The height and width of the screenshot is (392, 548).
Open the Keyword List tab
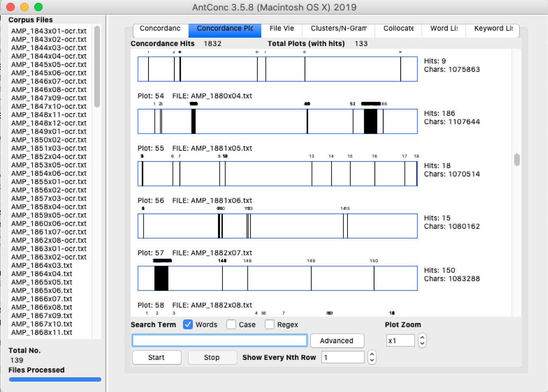(x=493, y=29)
